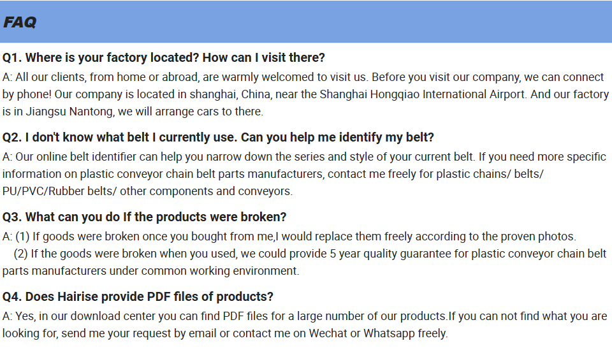This screenshot has height=364, width=612.
Task: Select the Q1 factory location question
Action: coord(164,58)
